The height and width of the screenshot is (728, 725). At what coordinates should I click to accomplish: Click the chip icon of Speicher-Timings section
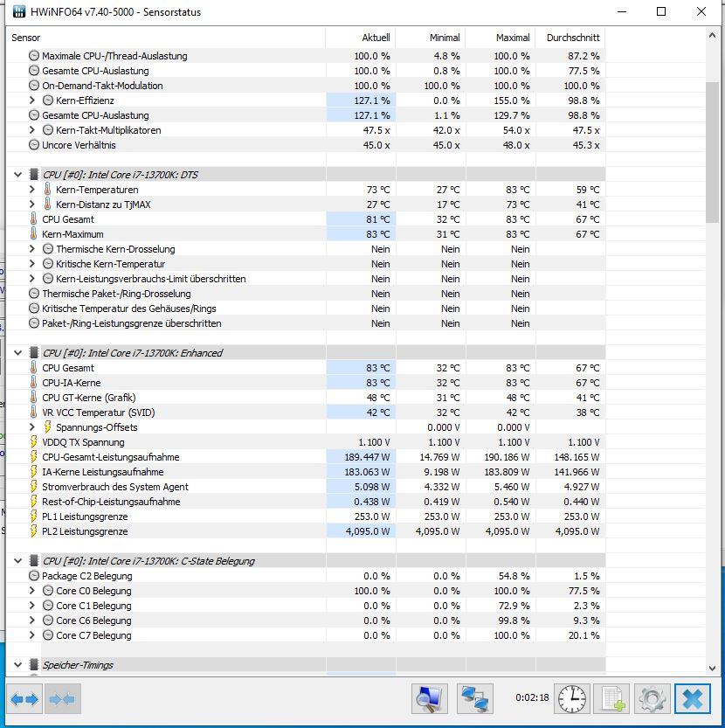point(33,665)
